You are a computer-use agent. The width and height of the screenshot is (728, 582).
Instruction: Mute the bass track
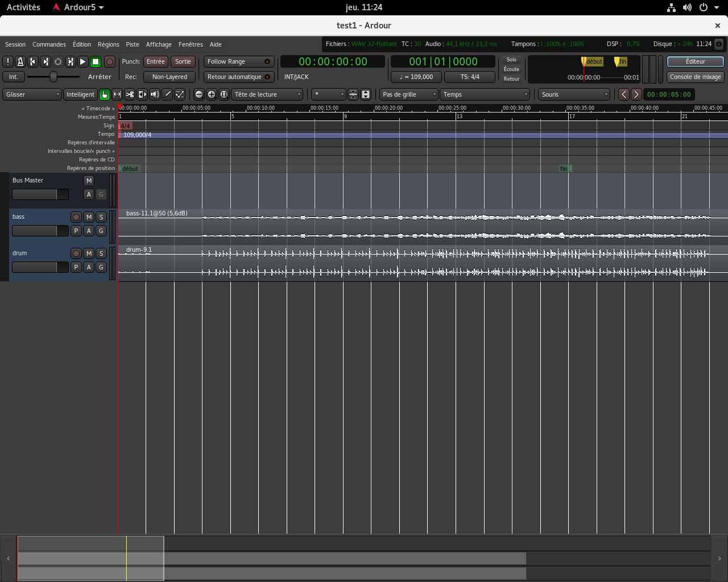89,217
